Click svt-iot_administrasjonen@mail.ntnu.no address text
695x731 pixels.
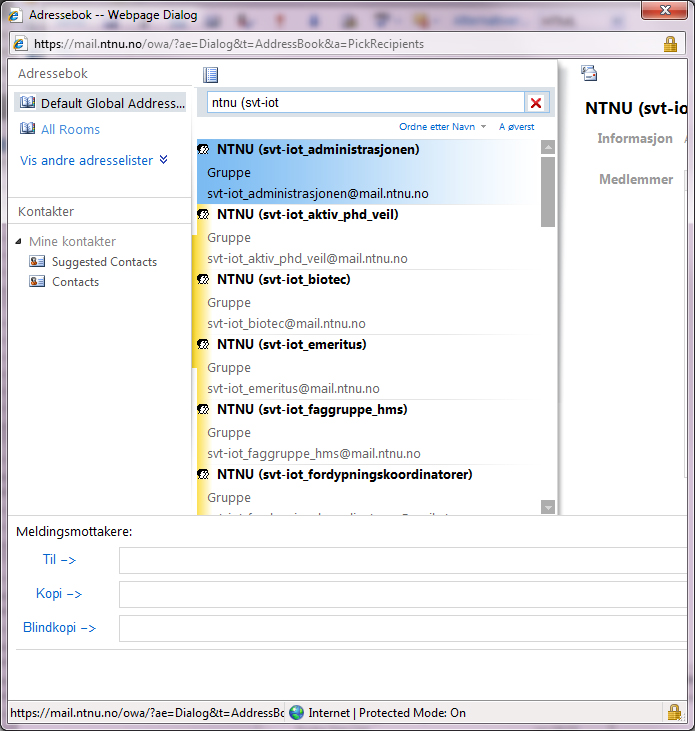(x=318, y=193)
